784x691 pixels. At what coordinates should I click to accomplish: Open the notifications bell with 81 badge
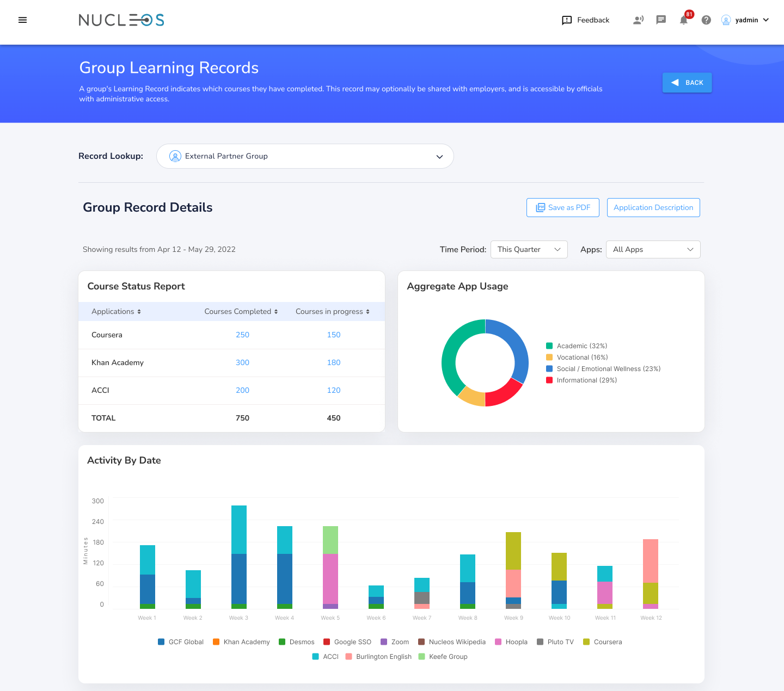pyautogui.click(x=684, y=20)
